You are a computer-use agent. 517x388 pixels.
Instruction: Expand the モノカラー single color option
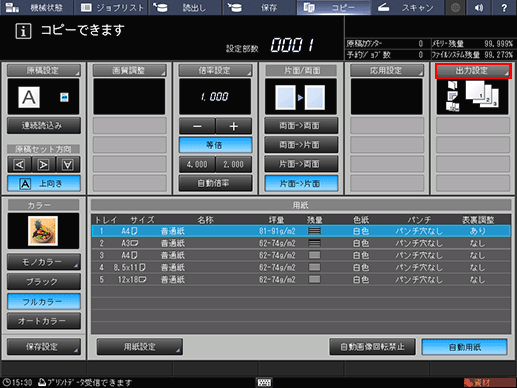44,262
